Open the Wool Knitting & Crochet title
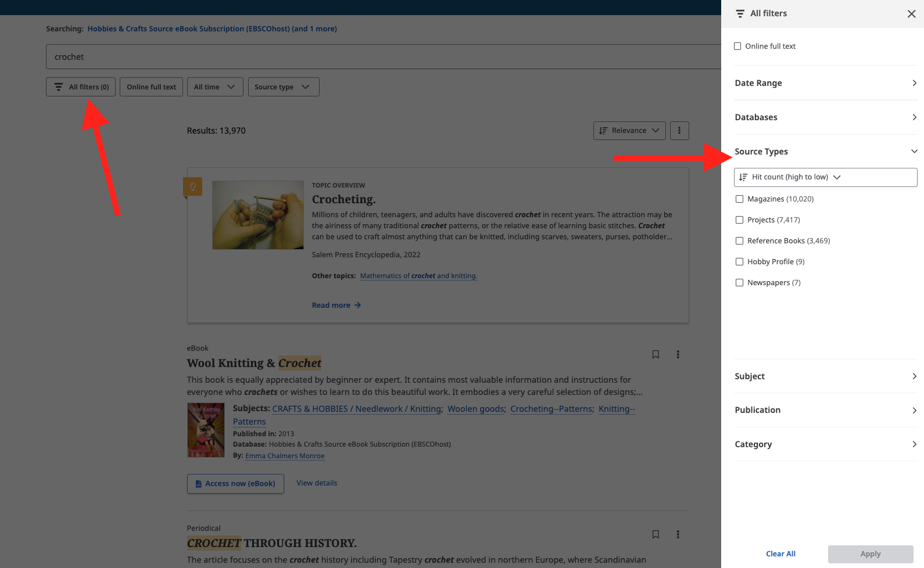The image size is (924, 568). [x=254, y=363]
